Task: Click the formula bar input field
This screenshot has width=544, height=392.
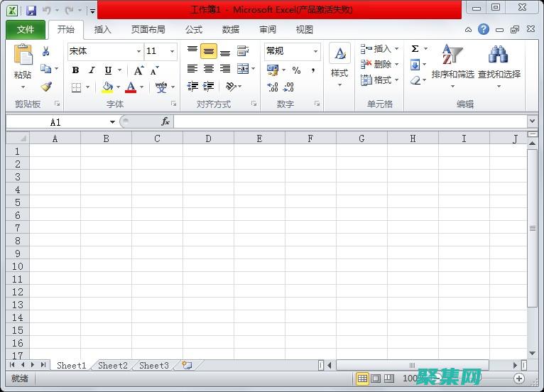Action: pyautogui.click(x=350, y=121)
